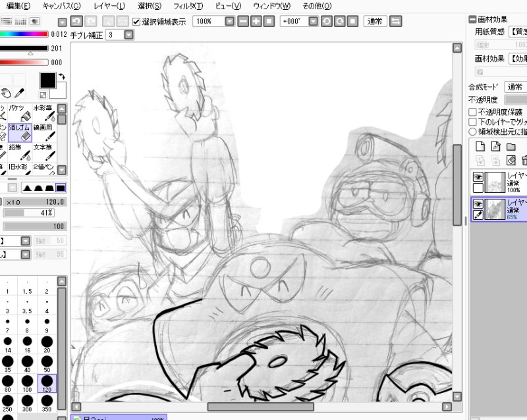Toggle the pen icon box on 65% layer

point(478,215)
